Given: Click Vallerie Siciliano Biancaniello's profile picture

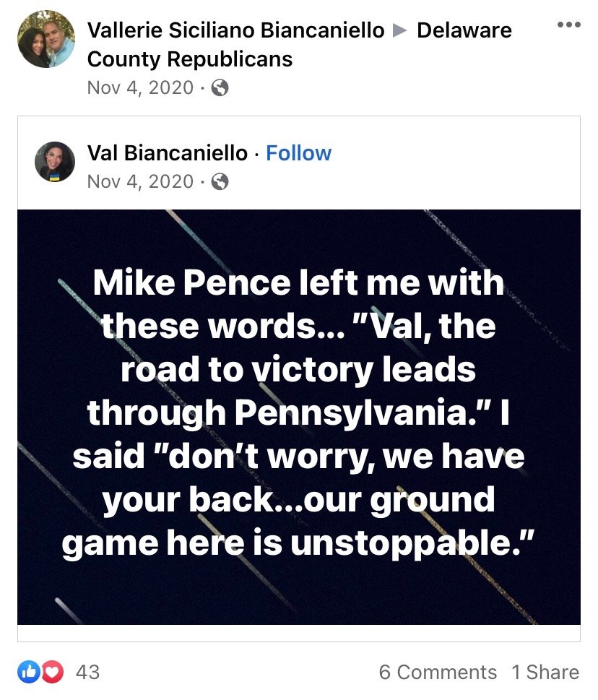Looking at the screenshot, I should 46,39.
